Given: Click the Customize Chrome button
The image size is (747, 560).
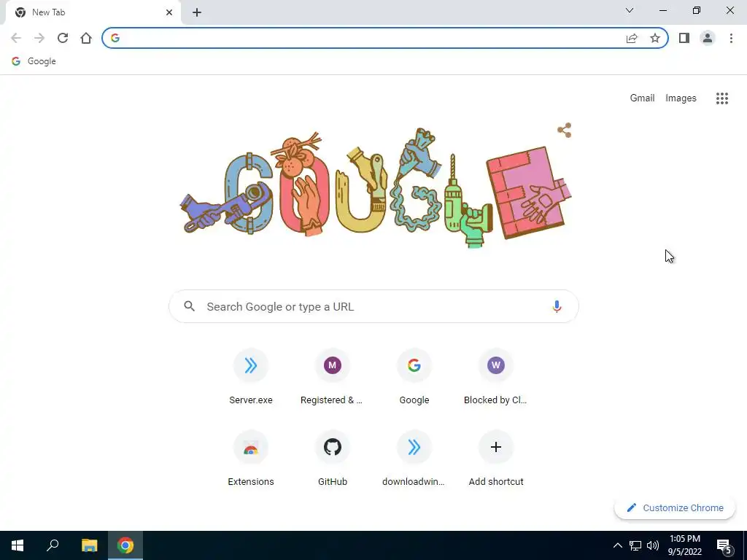Looking at the screenshot, I should [675, 507].
